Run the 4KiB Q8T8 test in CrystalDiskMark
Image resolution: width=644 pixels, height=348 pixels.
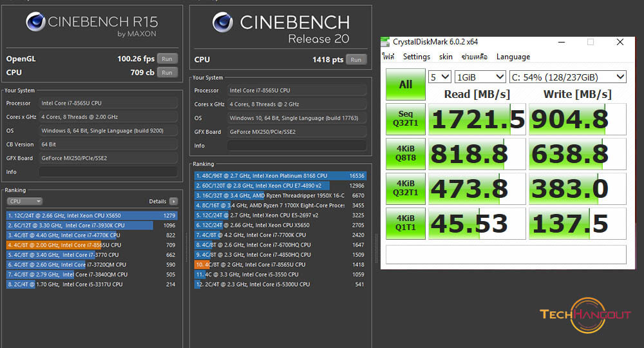click(405, 153)
